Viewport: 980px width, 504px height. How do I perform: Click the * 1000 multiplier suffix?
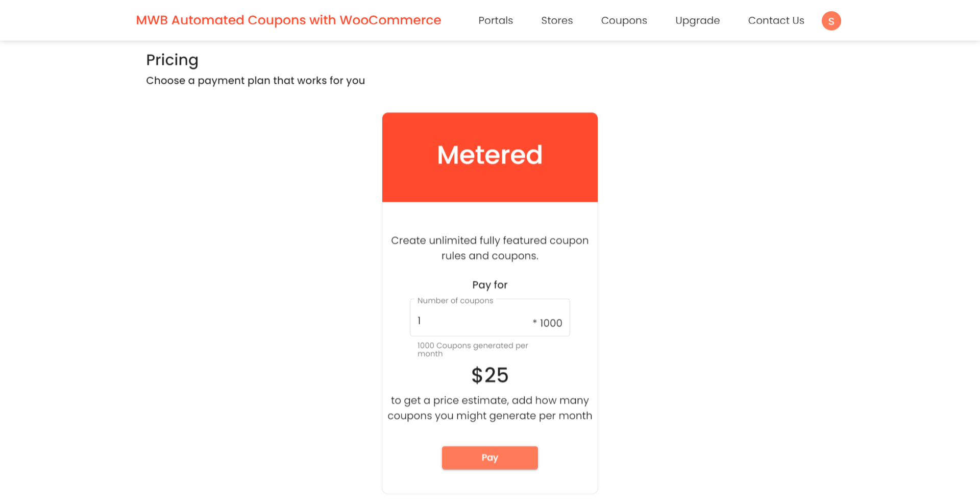pyautogui.click(x=547, y=323)
